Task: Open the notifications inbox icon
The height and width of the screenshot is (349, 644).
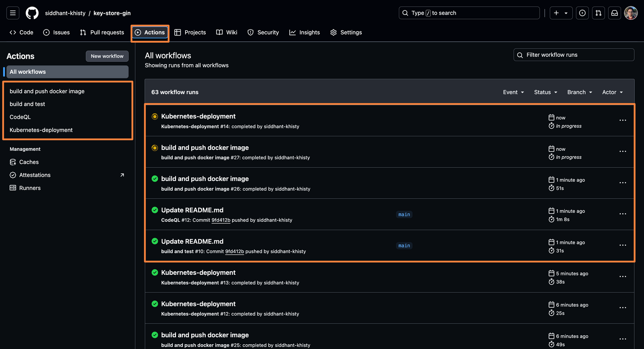Action: click(614, 13)
